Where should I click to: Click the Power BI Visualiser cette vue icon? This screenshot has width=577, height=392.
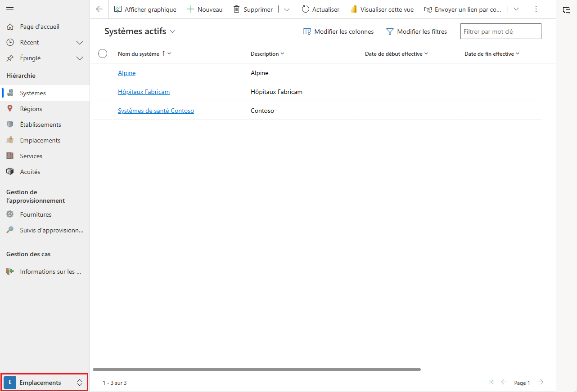(x=354, y=9)
